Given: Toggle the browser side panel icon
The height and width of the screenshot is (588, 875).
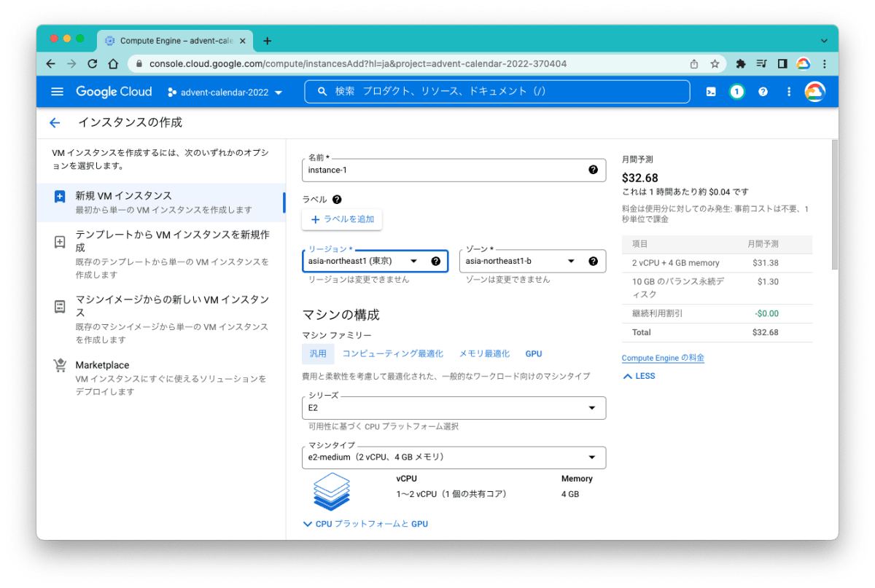Looking at the screenshot, I should (x=782, y=63).
